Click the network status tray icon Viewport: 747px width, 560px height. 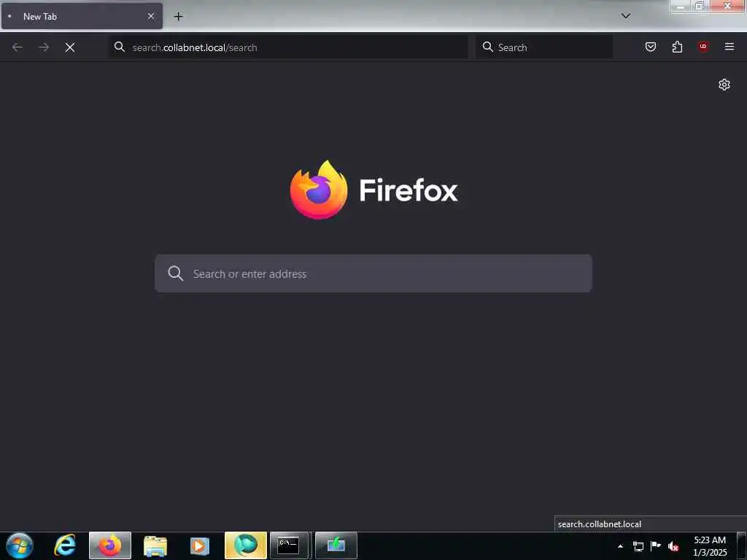click(x=638, y=546)
